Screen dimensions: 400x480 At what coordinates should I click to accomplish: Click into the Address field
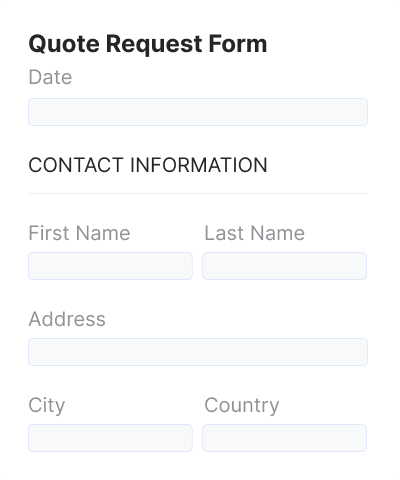click(198, 352)
